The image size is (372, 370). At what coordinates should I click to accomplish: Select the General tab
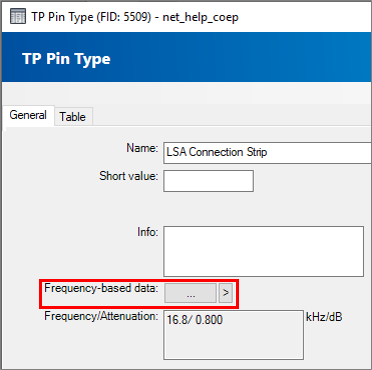click(28, 115)
